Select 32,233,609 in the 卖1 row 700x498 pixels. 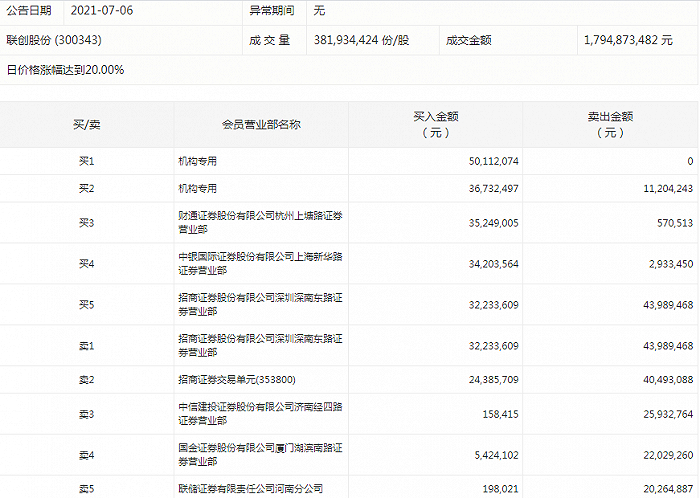click(x=493, y=346)
